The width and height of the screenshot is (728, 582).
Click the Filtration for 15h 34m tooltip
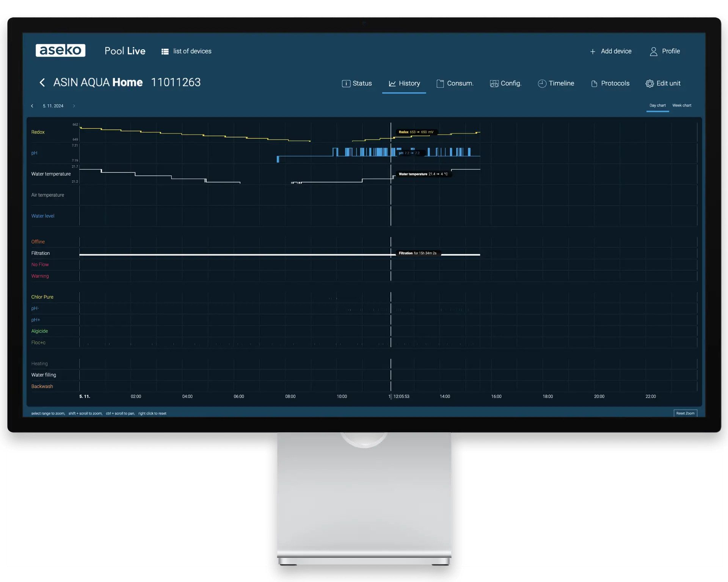click(x=417, y=253)
